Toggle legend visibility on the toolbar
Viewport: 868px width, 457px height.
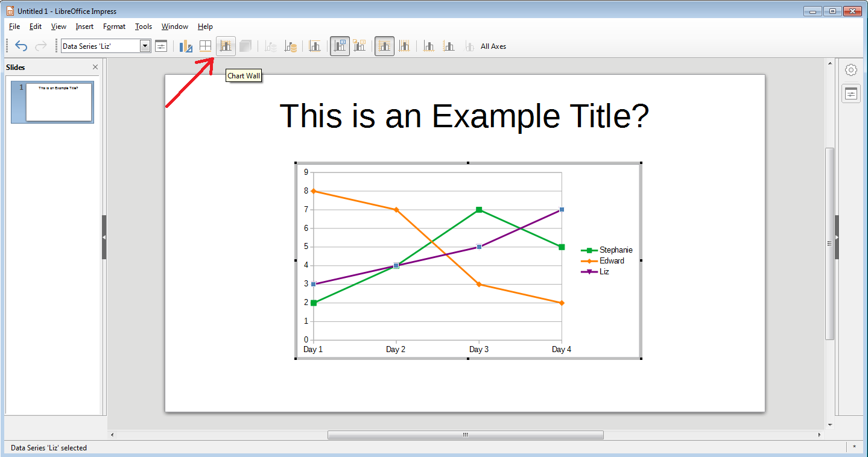[340, 46]
